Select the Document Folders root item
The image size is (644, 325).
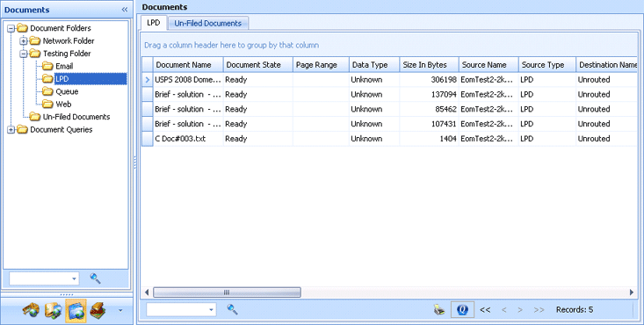tap(61, 28)
